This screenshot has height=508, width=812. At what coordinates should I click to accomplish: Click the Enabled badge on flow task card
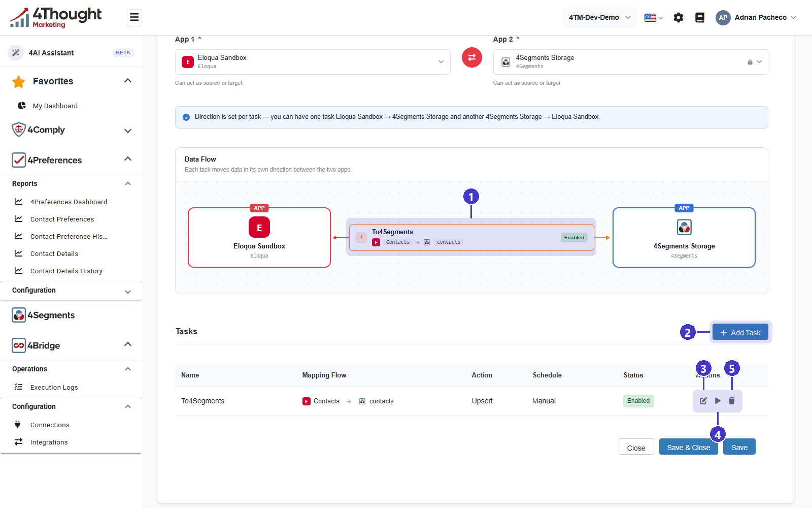pos(574,237)
